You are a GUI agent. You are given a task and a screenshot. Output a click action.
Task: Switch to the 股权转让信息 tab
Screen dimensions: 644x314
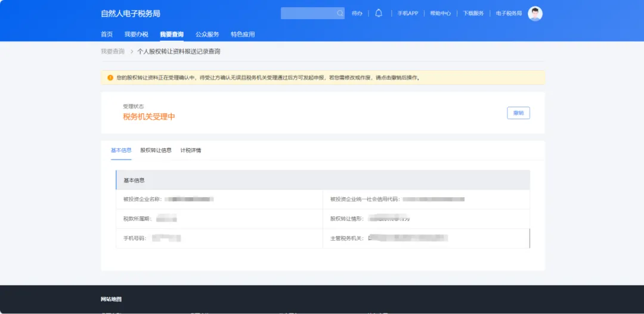click(x=156, y=150)
